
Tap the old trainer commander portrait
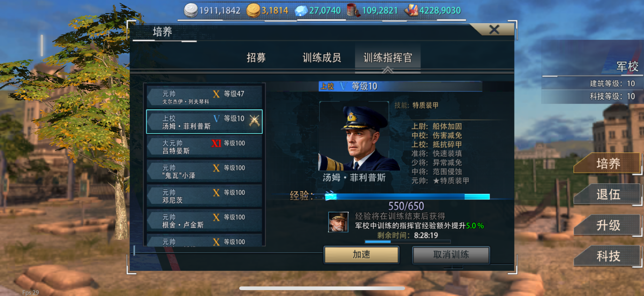338,222
